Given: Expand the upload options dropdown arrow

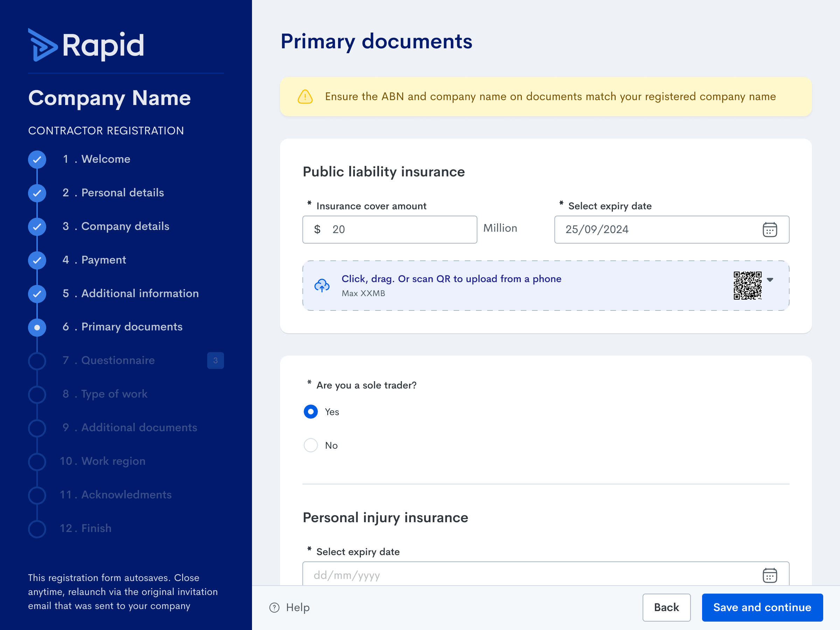Looking at the screenshot, I should [770, 280].
